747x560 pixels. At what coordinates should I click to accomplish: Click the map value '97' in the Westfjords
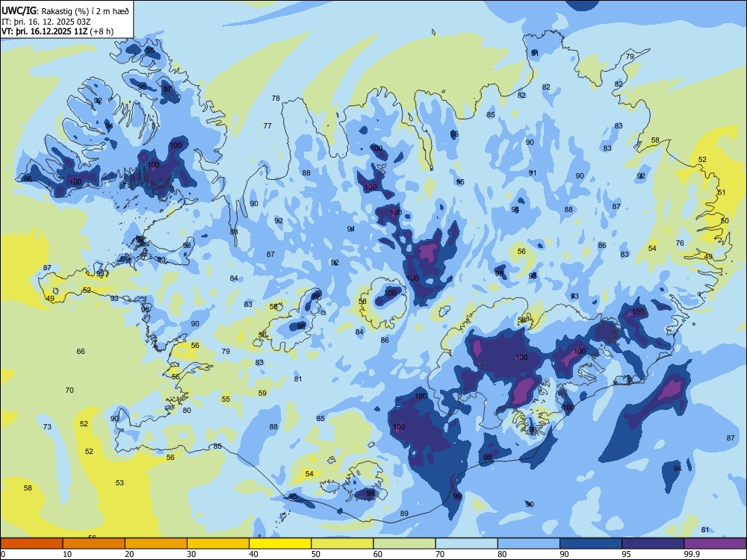(x=167, y=89)
